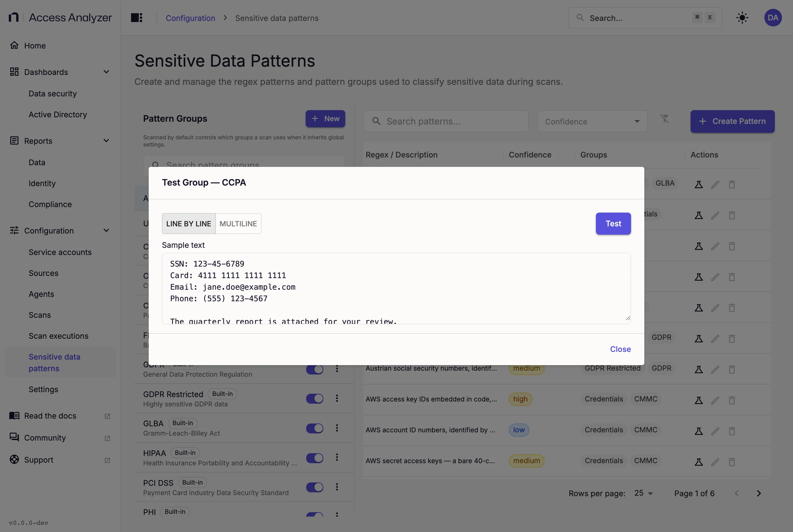Click the Create Pattern button
The height and width of the screenshot is (532, 793).
click(x=732, y=121)
